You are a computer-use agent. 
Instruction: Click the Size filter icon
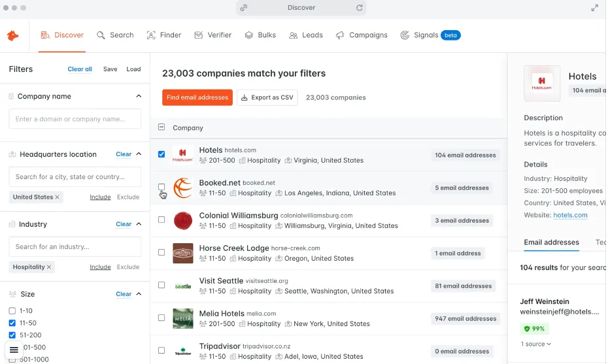coord(12,294)
